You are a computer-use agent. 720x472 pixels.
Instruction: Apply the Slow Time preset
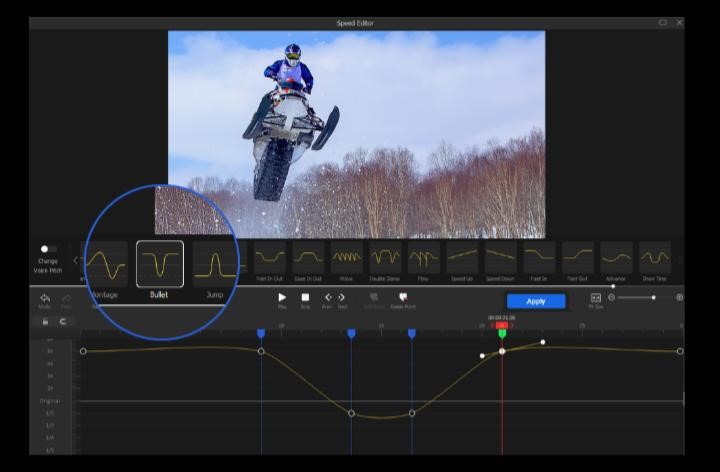(x=655, y=259)
